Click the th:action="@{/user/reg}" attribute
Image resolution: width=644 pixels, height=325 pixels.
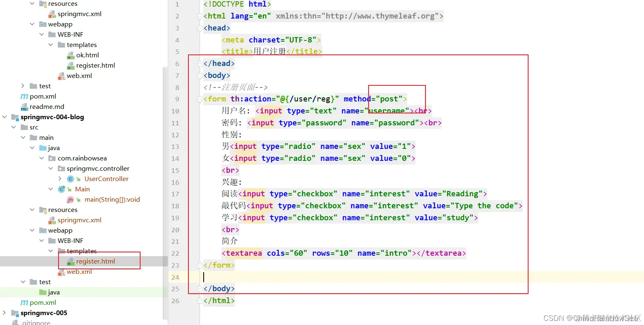point(284,99)
